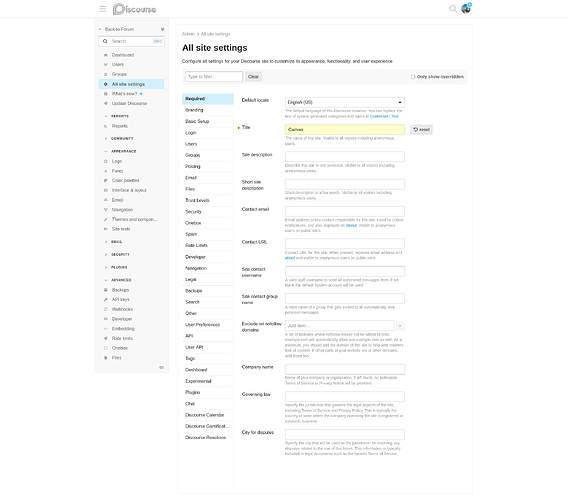Select the Experimental settings category
This screenshot has height=500, width=568.
click(x=208, y=381)
